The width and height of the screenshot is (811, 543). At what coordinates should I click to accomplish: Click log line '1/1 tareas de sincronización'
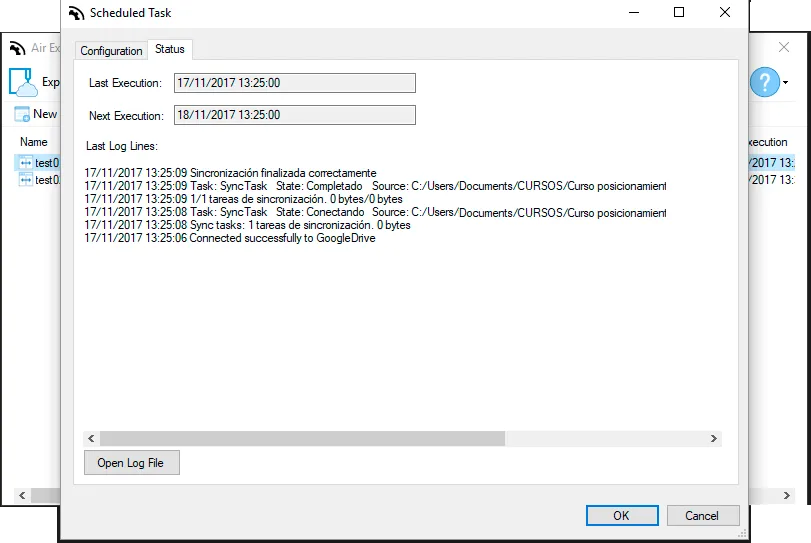click(243, 199)
